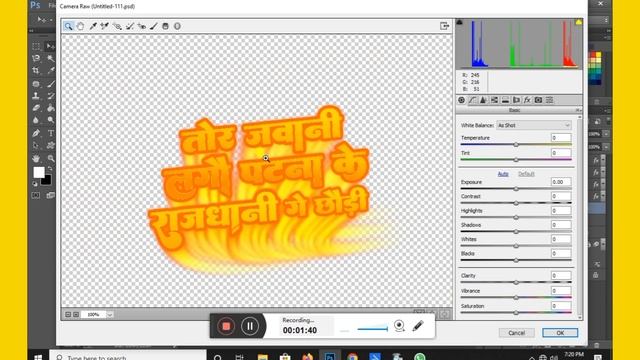Select the Color Sampler tool
The height and width of the screenshot is (360, 640).
click(104, 27)
